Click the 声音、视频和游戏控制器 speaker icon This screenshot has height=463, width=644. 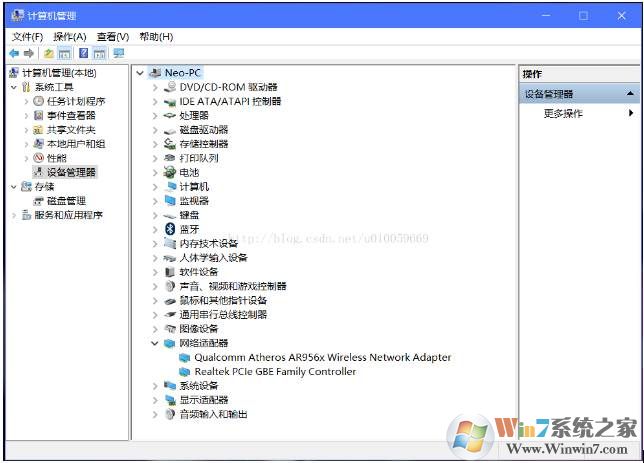pyautogui.click(x=170, y=286)
